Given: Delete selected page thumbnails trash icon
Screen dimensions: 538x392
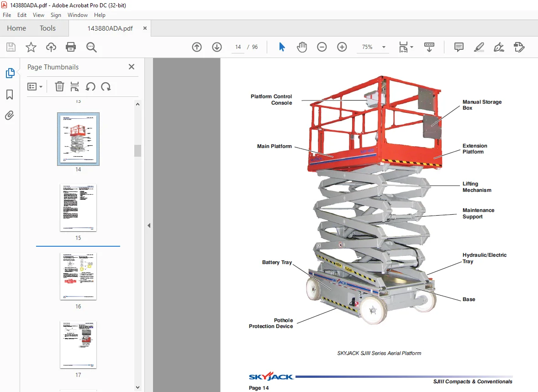Looking at the screenshot, I should pyautogui.click(x=59, y=86).
